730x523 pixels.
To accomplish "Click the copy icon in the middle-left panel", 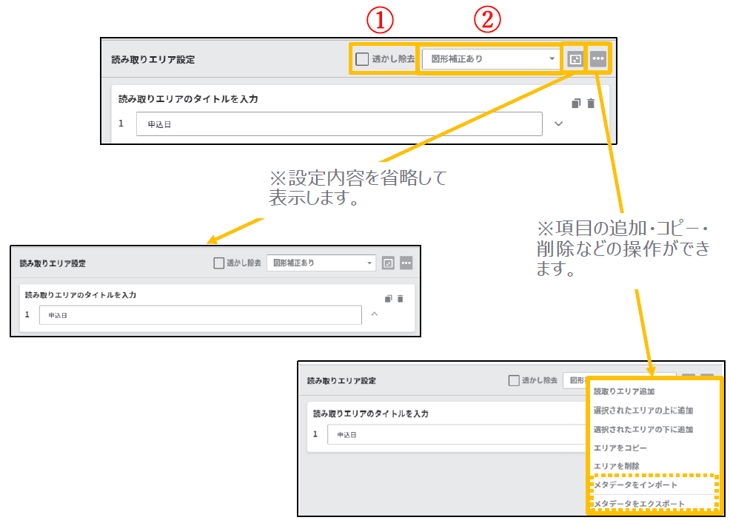I will [387, 298].
